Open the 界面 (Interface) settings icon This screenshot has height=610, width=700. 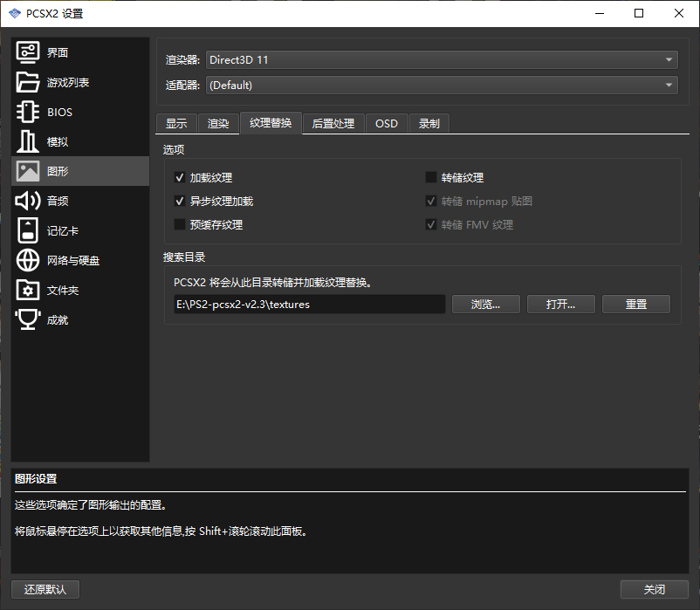click(x=28, y=52)
